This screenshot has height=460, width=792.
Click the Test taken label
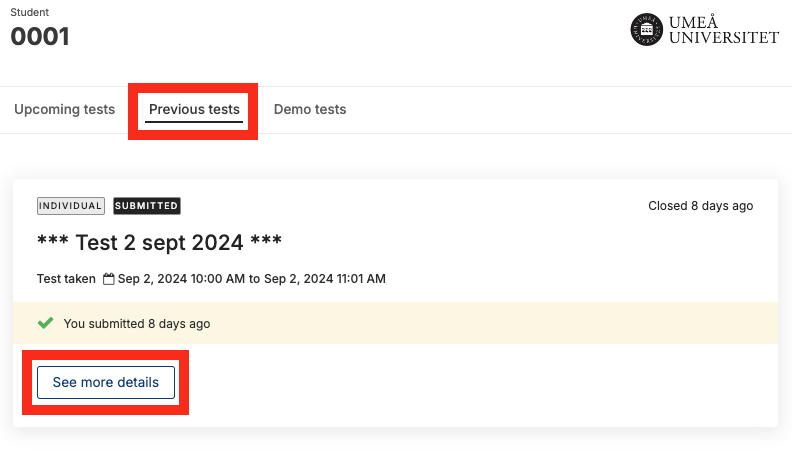(66, 279)
